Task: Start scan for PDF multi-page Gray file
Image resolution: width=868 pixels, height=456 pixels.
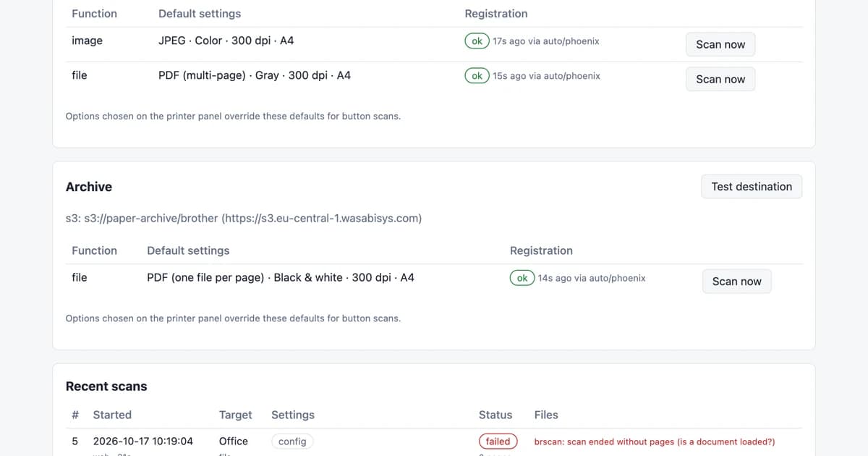Action: click(x=720, y=79)
